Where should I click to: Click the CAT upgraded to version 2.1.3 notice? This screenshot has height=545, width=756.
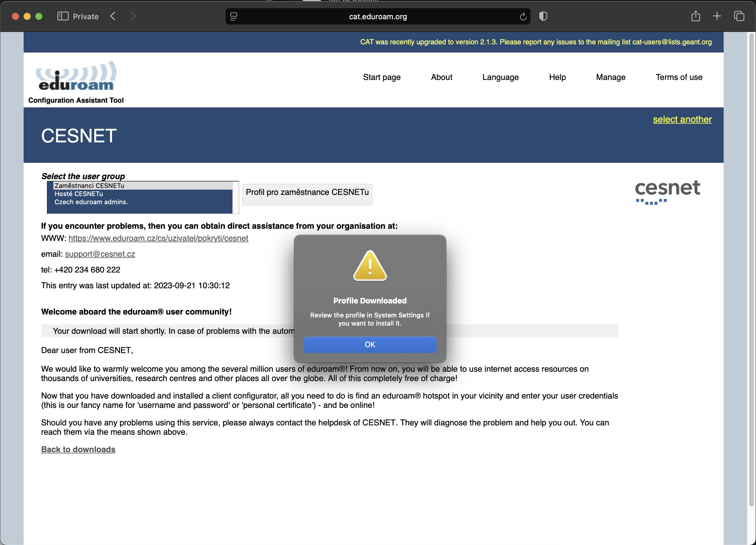tap(536, 42)
